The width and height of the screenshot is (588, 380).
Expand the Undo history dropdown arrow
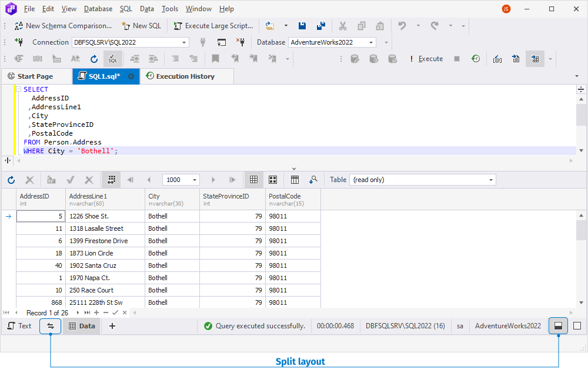418,26
